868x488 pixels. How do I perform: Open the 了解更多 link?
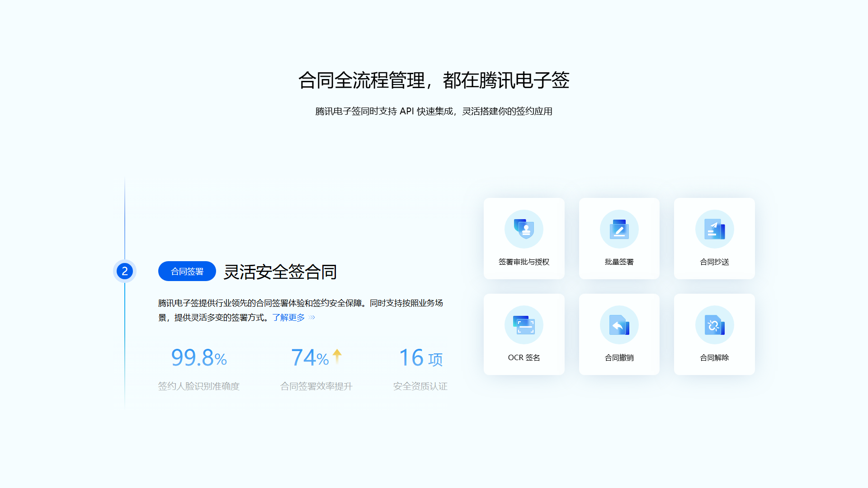288,318
